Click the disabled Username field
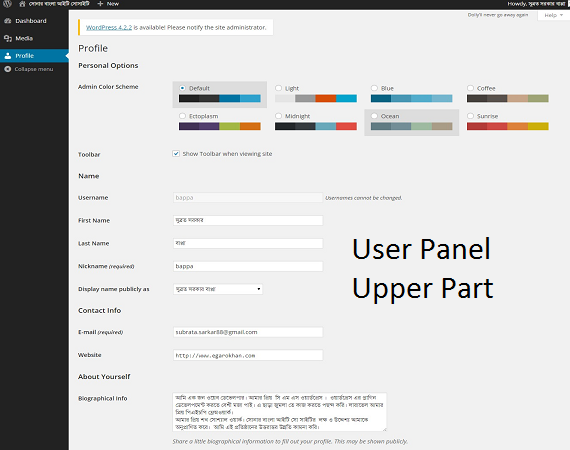 coord(248,197)
